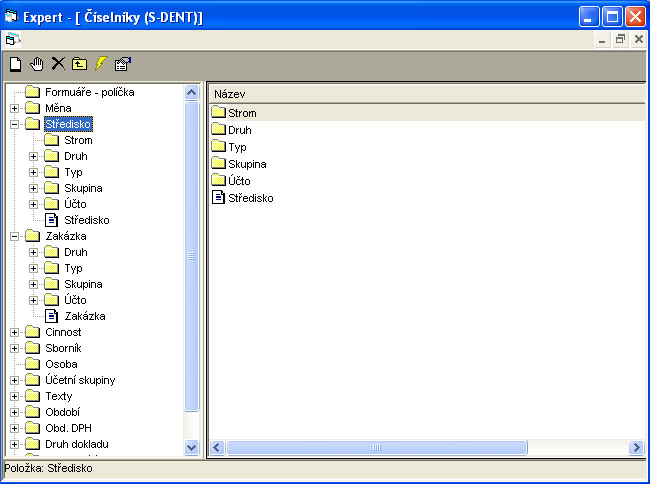The width and height of the screenshot is (650, 484).
Task: Click the properties toolbar icon
Action: point(122,64)
